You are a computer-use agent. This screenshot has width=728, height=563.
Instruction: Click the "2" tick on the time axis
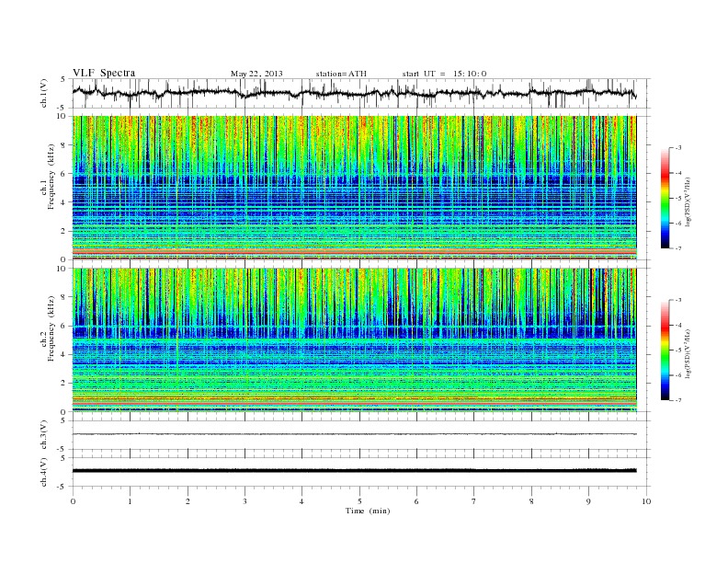click(x=188, y=501)
